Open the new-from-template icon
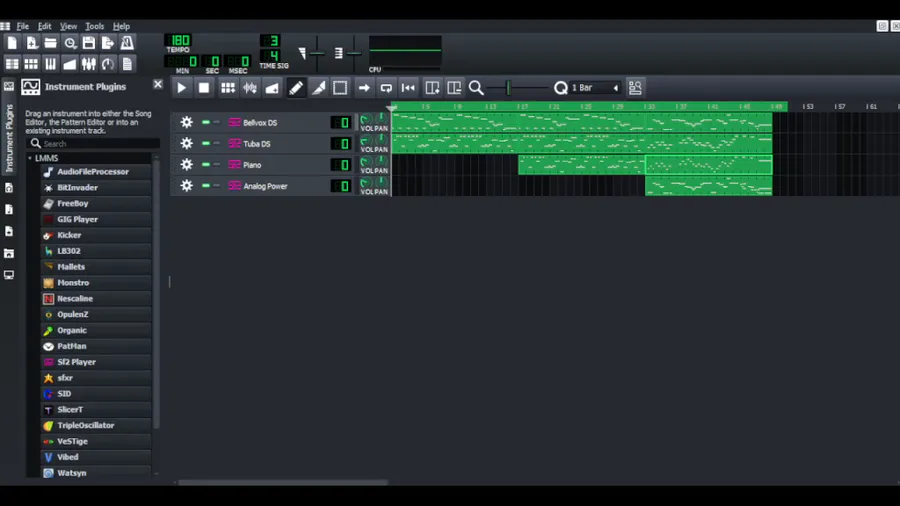The image size is (900, 506). [32, 43]
